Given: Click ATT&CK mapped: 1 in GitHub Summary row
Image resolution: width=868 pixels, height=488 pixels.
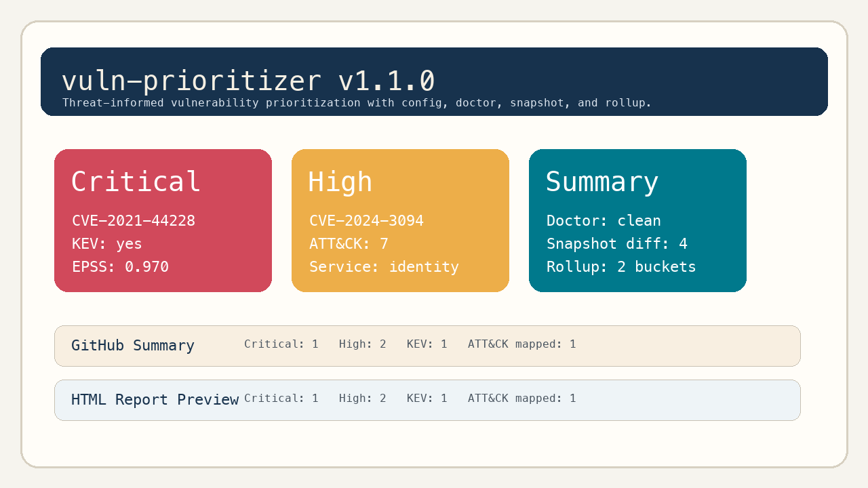Looking at the screenshot, I should click(521, 344).
